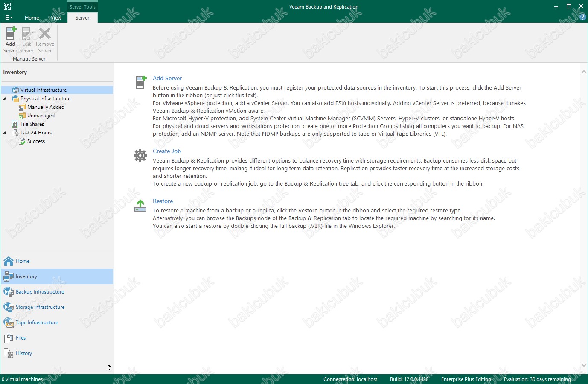The width and height of the screenshot is (588, 384).
Task: Select Manually Added tree item
Action: (46, 107)
